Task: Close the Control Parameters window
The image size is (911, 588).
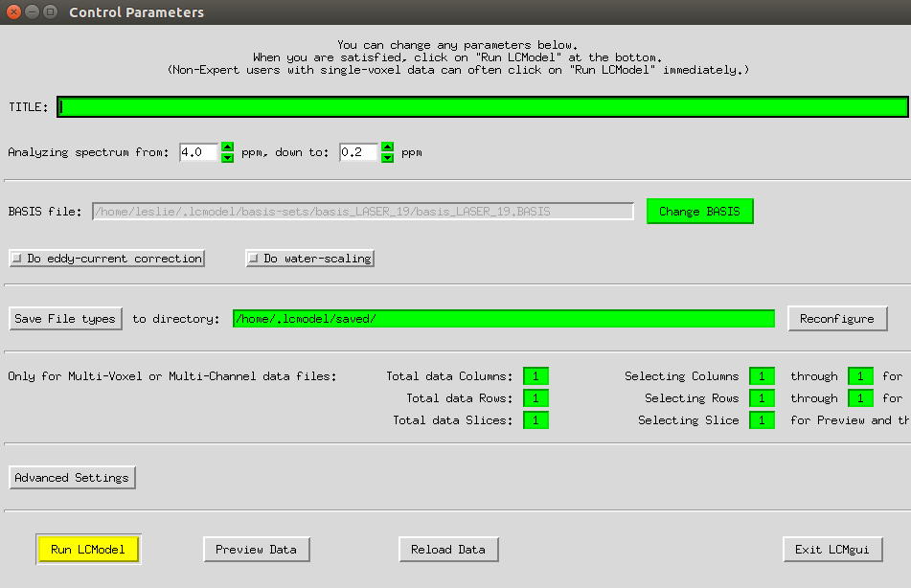Action: (x=13, y=13)
